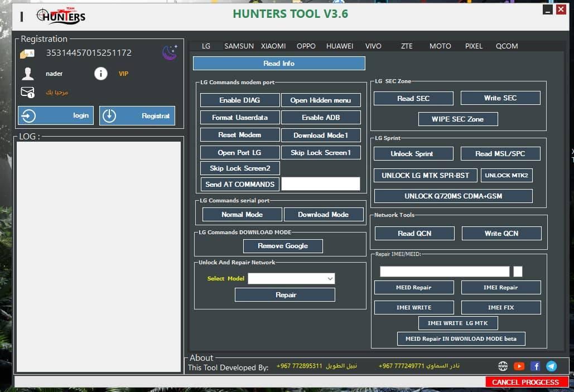Click Write QCN button

coord(501,234)
